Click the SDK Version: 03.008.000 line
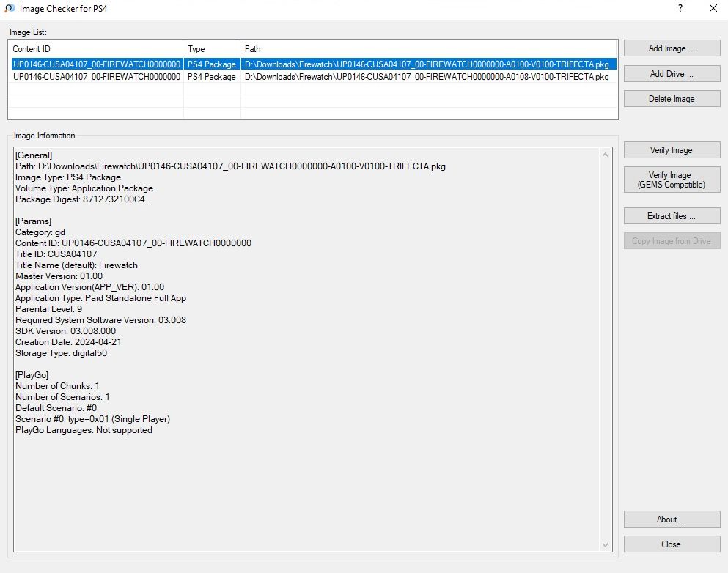Screen dimensions: 728x573 point(65,330)
